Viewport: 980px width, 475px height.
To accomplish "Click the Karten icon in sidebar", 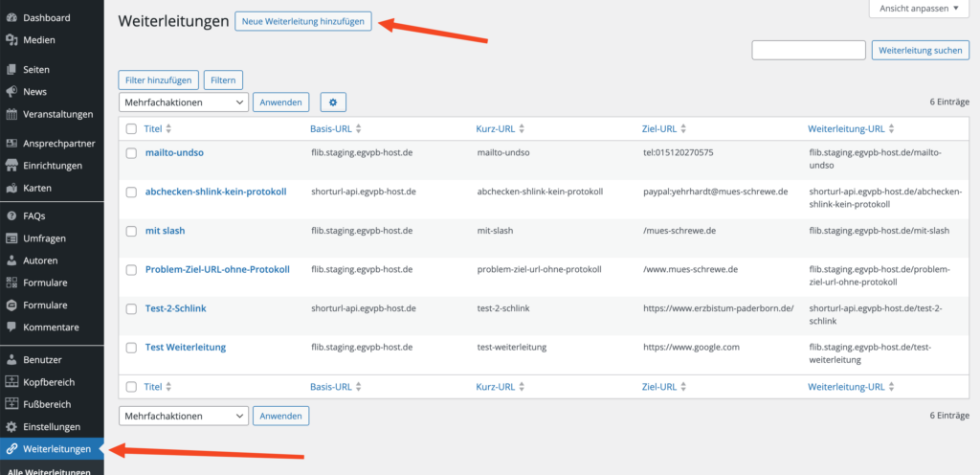I will (11, 188).
